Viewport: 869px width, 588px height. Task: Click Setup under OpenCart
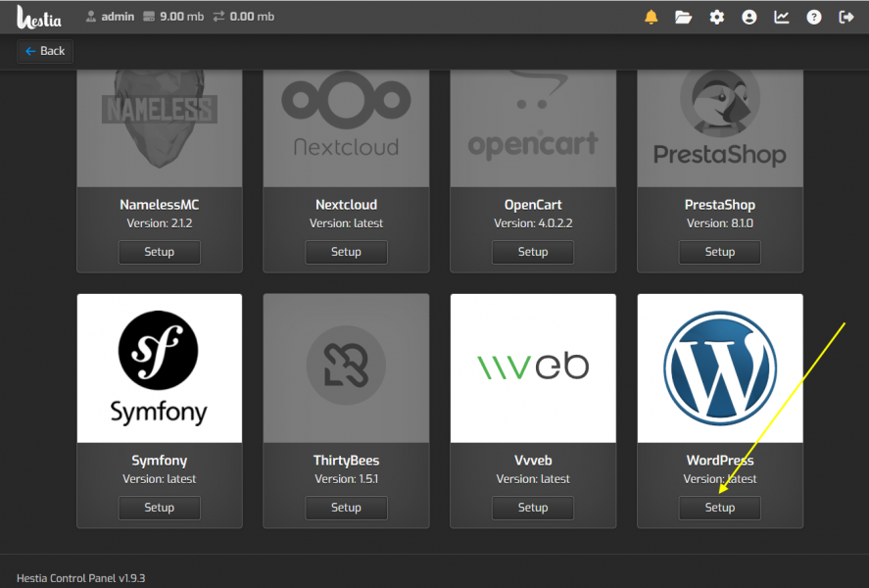coord(533,252)
